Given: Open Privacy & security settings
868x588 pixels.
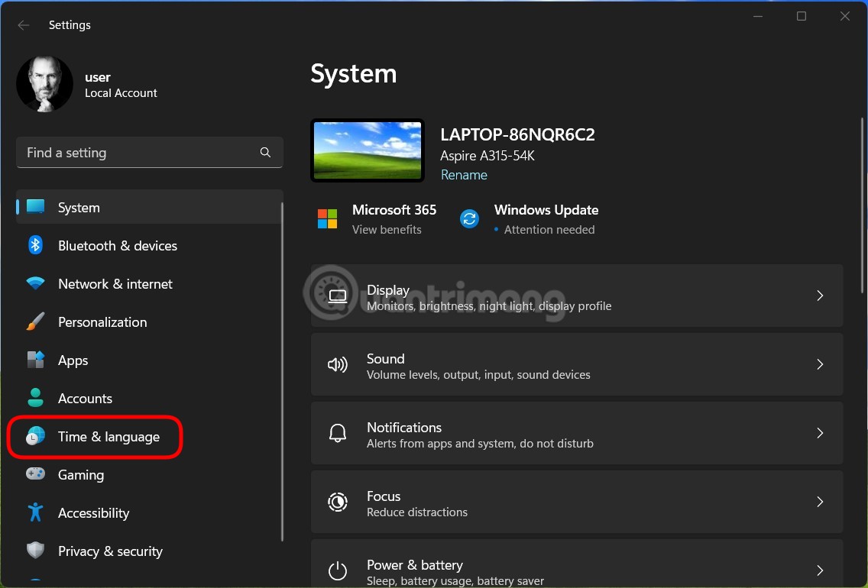Looking at the screenshot, I should pyautogui.click(x=150, y=551).
